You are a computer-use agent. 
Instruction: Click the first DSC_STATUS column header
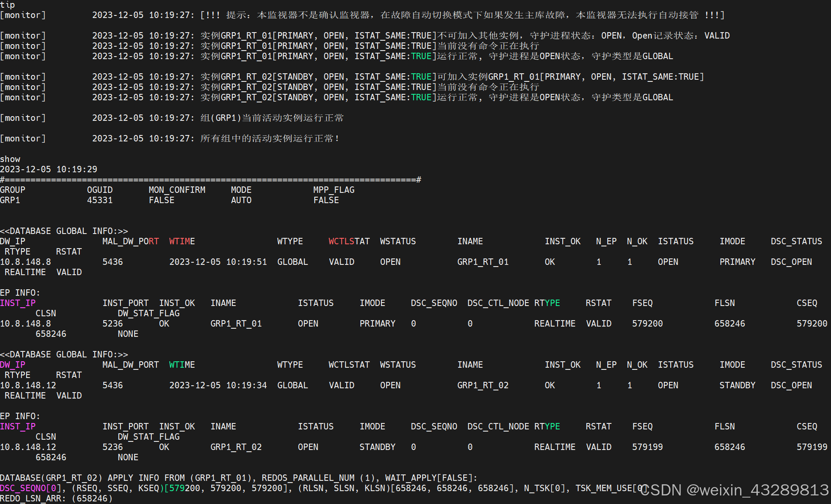click(797, 241)
